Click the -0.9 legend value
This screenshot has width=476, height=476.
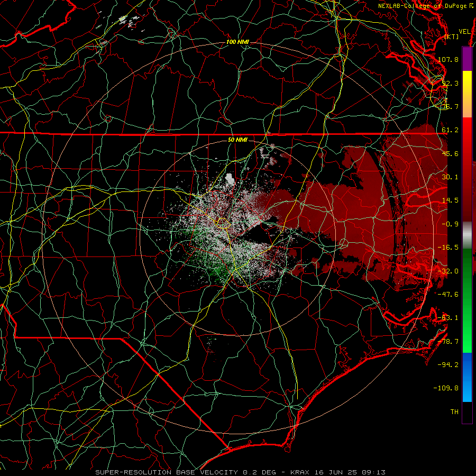[x=450, y=224]
